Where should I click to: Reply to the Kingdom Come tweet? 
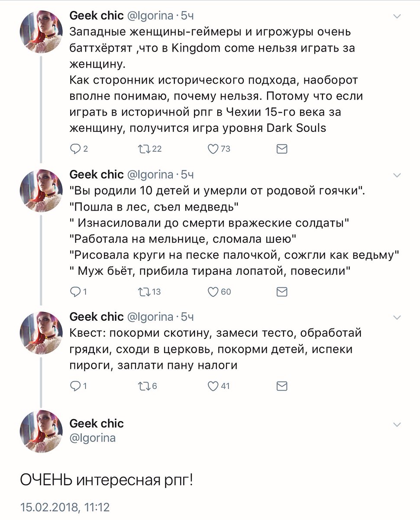coord(75,149)
